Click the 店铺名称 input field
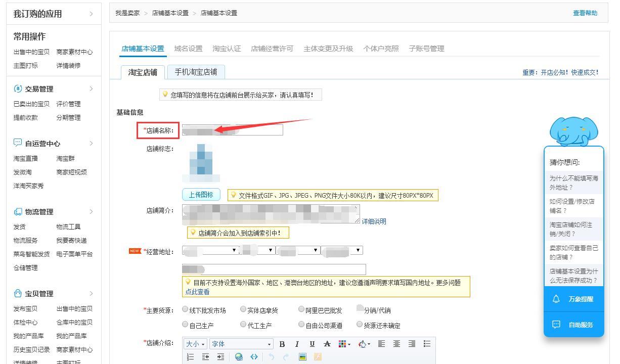 point(233,130)
